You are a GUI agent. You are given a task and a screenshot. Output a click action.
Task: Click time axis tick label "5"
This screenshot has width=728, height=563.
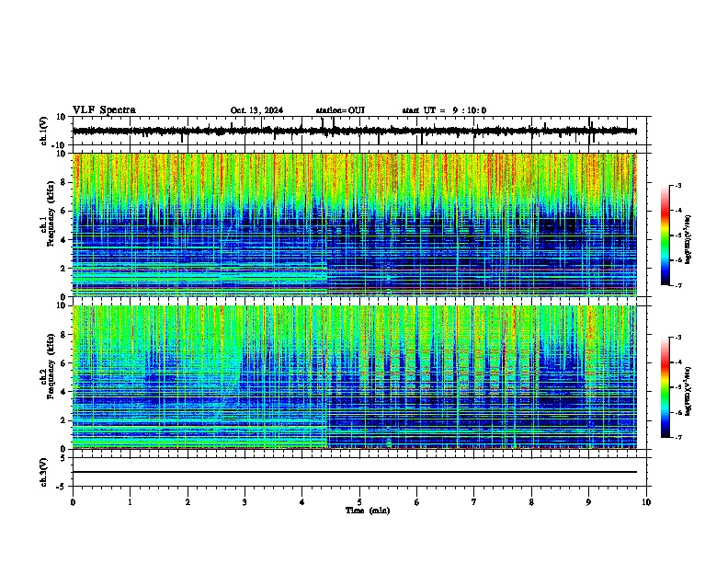(359, 502)
